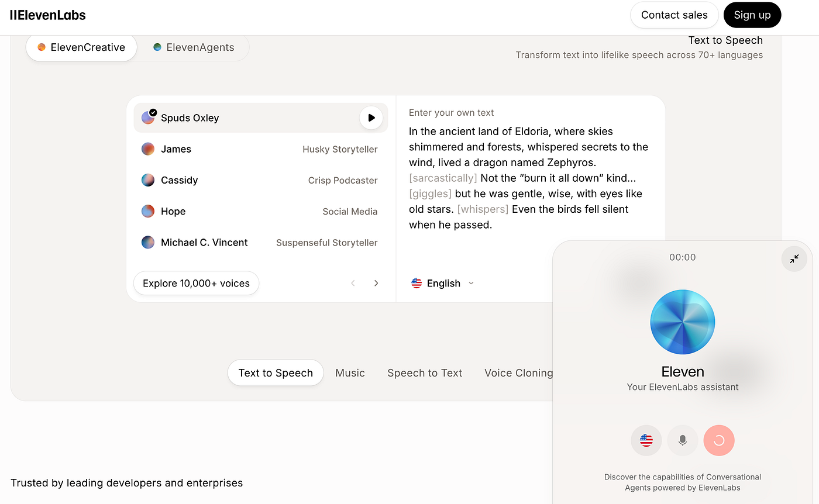Click the ElevenCreative orange dot icon

[x=42, y=47]
